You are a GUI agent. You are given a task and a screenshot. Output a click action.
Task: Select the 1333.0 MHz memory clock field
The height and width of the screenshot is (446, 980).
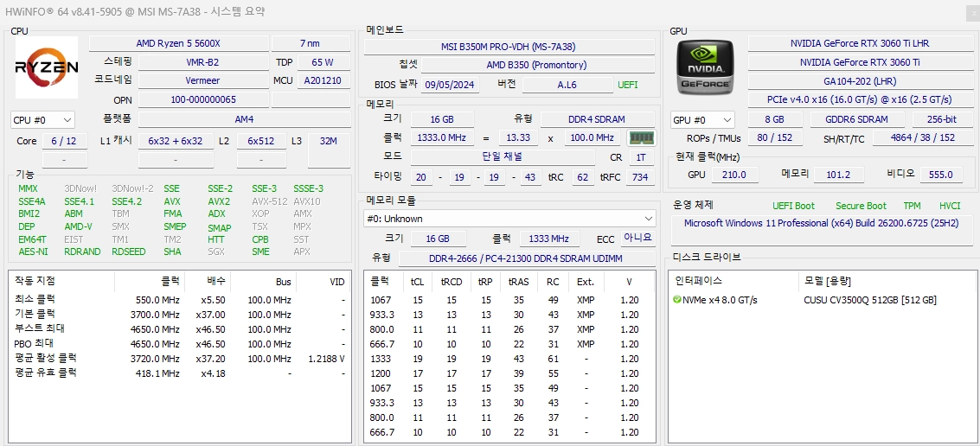click(441, 138)
